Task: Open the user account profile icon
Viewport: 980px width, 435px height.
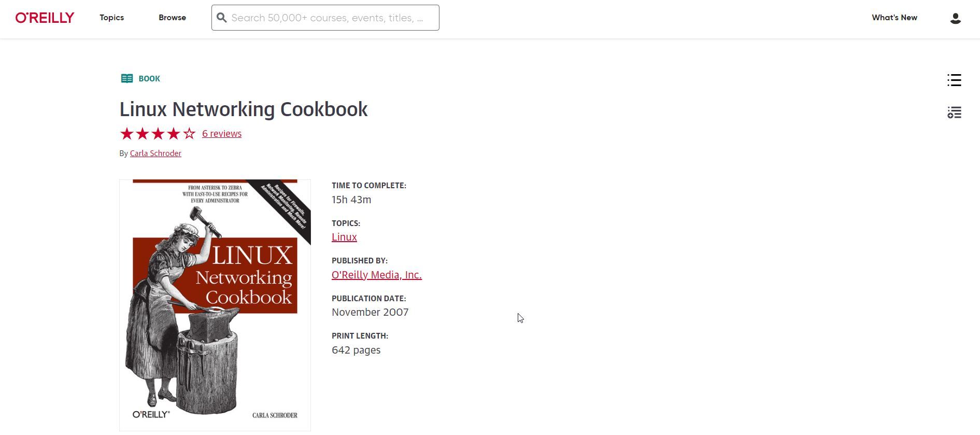Action: (956, 18)
